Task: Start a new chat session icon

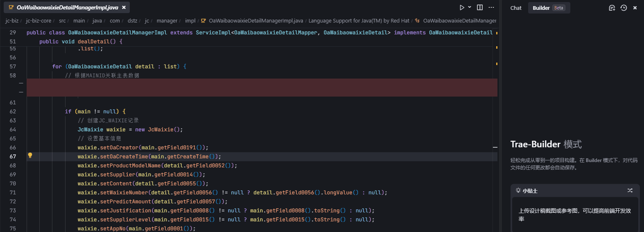Action: (x=612, y=8)
